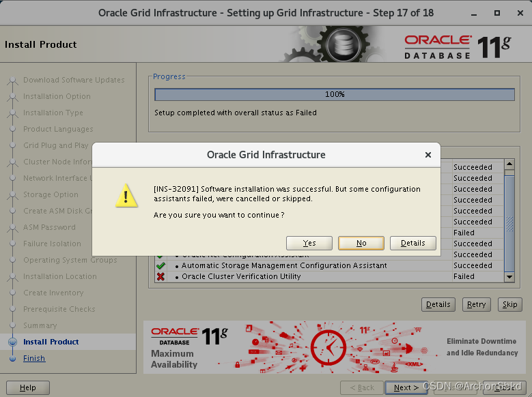Select Grid Plug and Play step

coord(55,145)
